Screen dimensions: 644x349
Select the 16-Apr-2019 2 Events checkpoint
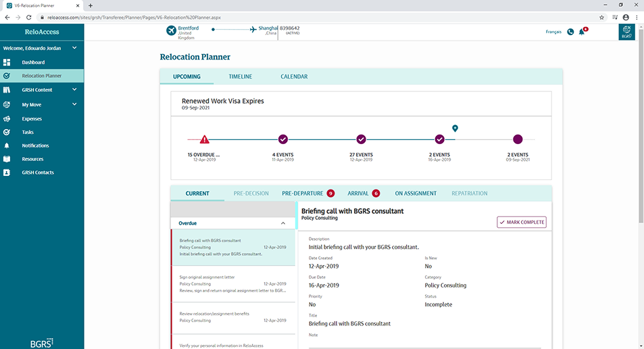pos(439,139)
